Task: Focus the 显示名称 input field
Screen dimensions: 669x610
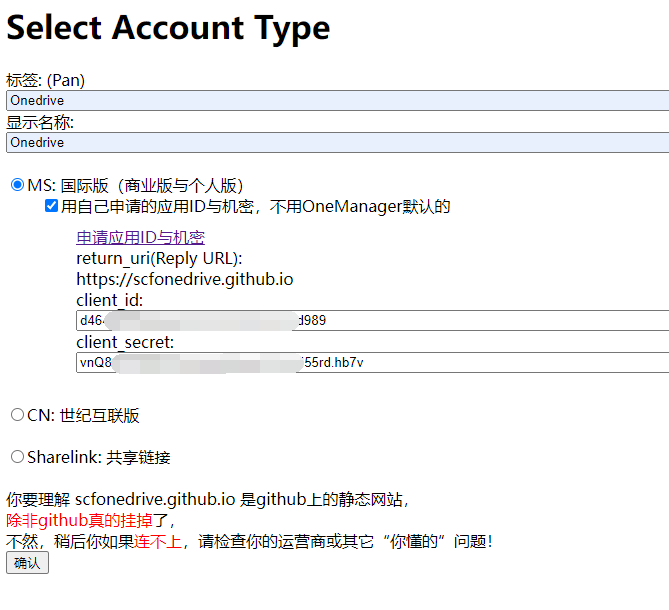Action: coord(337,142)
